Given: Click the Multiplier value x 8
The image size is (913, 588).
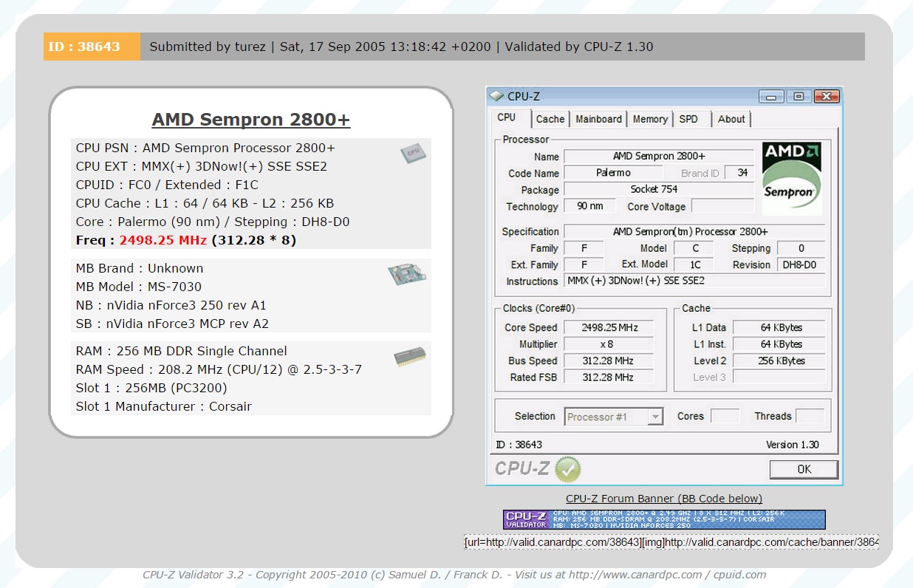Looking at the screenshot, I should tap(609, 344).
